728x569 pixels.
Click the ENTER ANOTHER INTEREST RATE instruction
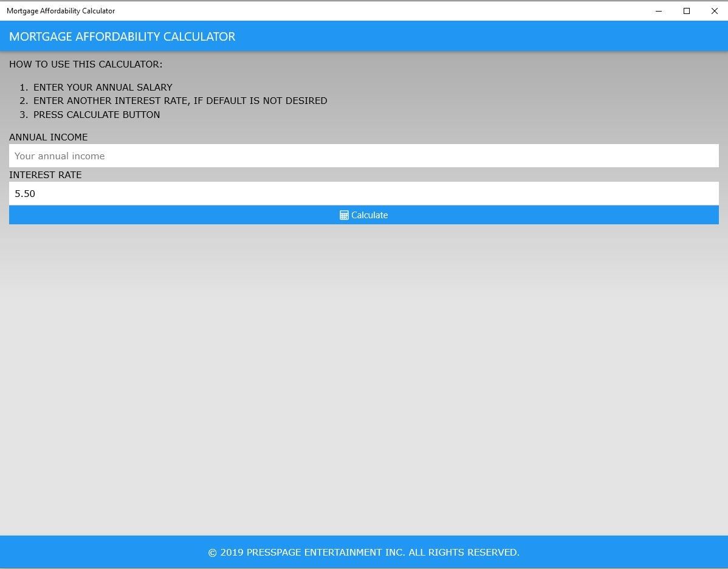tap(180, 101)
